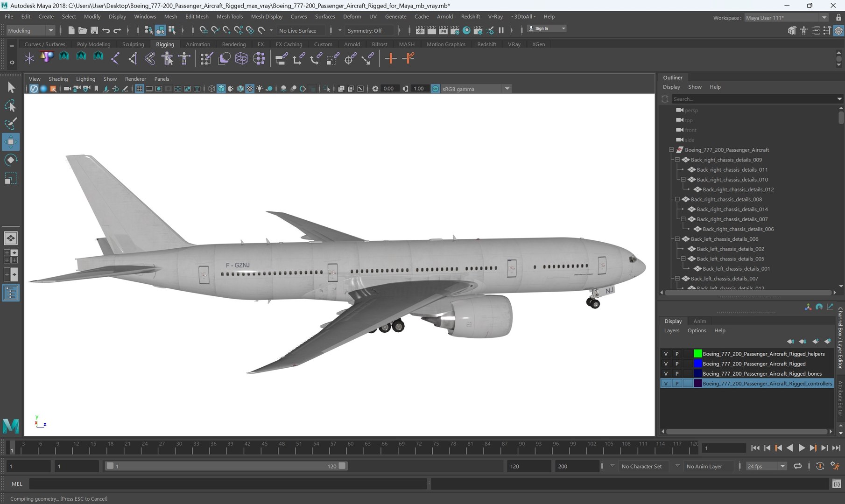The image size is (845, 504).
Task: Click the Create Lattice shelf icon
Action: coord(241,58)
